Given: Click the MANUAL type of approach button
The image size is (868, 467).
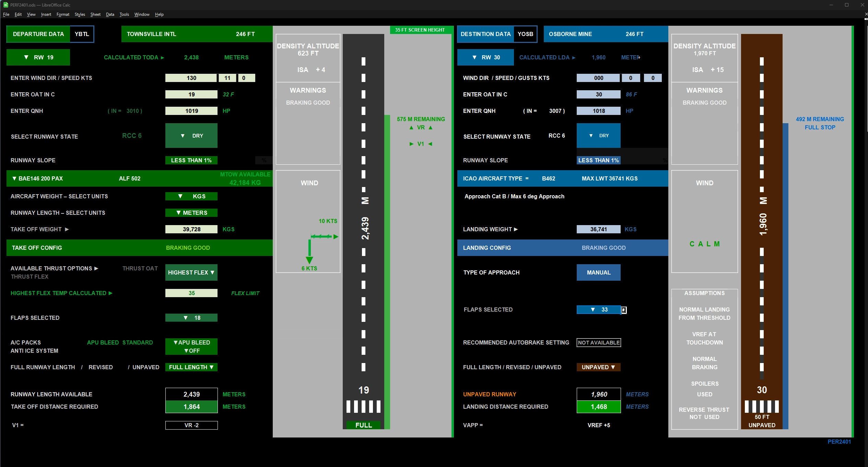Looking at the screenshot, I should click(x=598, y=272).
